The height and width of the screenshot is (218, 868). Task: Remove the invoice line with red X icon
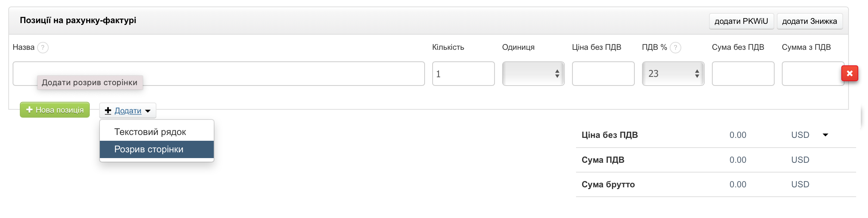pyautogui.click(x=849, y=73)
